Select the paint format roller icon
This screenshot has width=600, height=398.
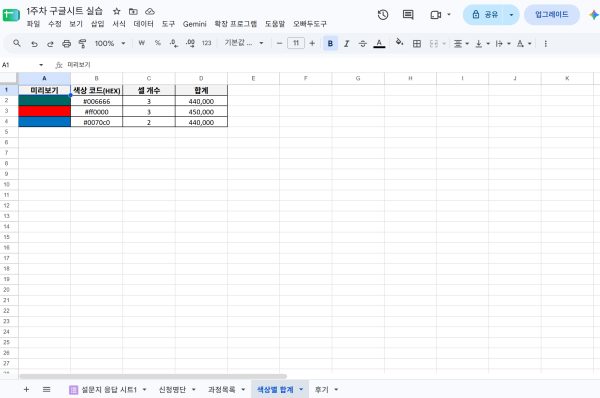pos(82,44)
